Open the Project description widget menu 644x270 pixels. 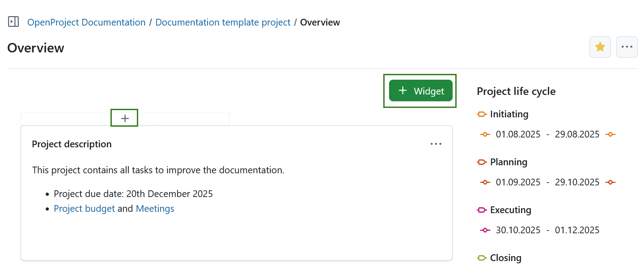coord(436,144)
